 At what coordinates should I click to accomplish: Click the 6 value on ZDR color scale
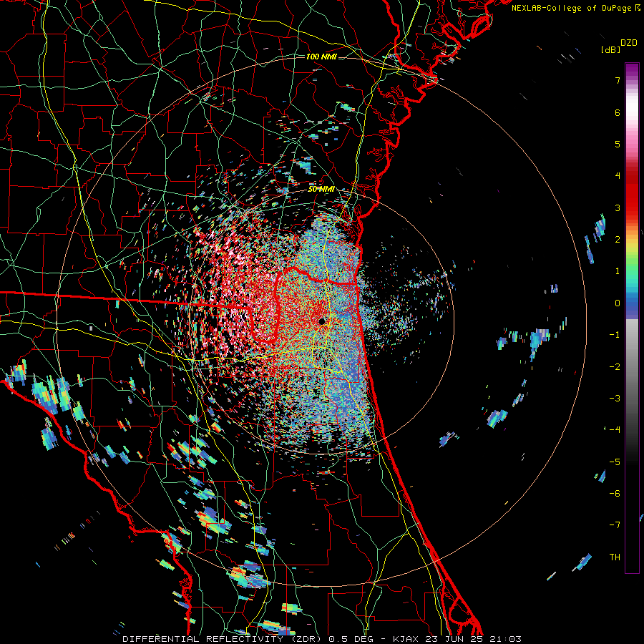point(618,112)
